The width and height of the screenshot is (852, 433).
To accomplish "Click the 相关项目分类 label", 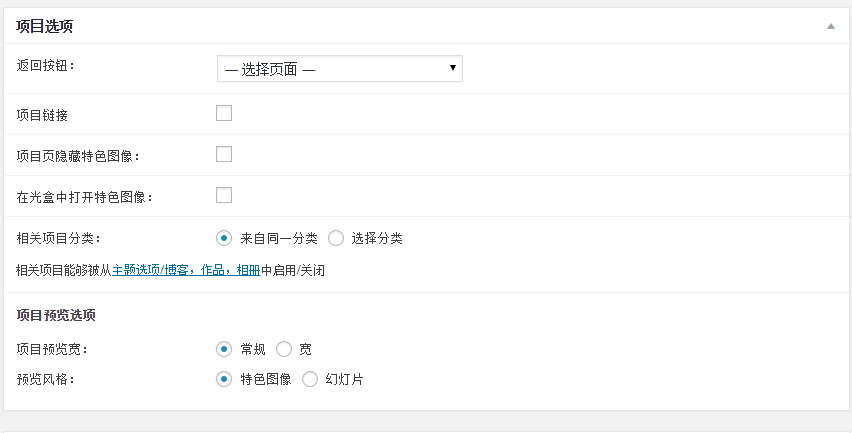I will click(59, 238).
